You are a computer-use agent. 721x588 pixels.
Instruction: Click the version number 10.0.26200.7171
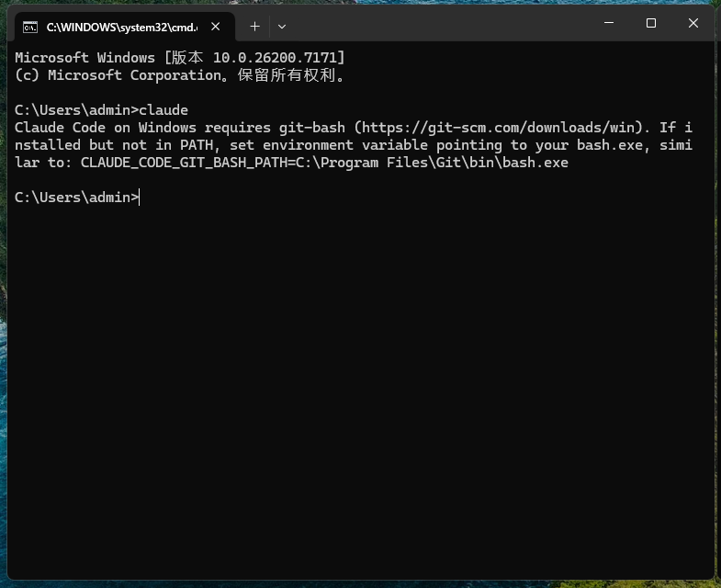pos(278,58)
